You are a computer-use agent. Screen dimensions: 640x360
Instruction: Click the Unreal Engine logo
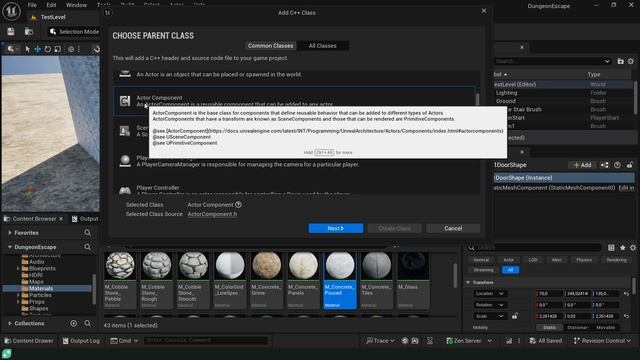[11, 11]
